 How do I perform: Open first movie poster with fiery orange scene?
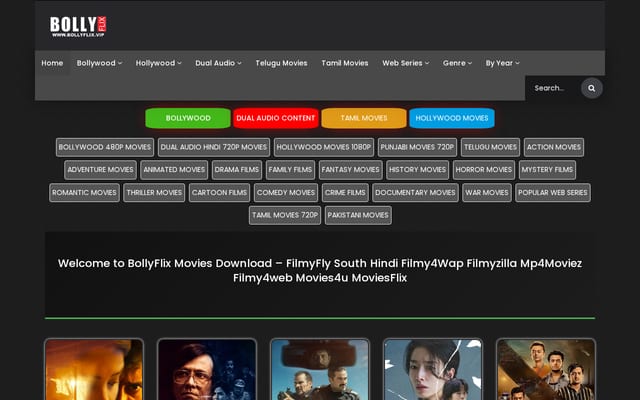coord(94,369)
